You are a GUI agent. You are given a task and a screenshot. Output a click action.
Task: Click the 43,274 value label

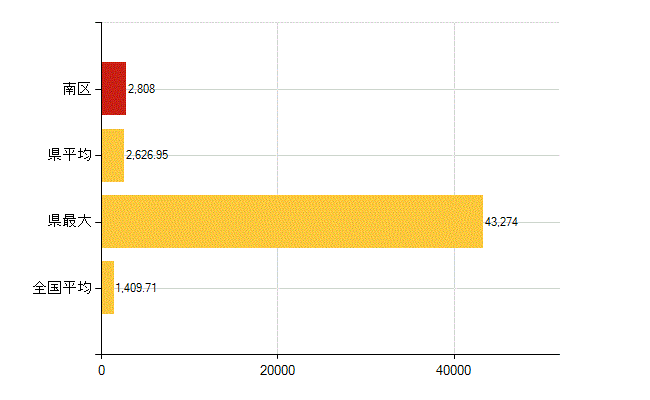[x=501, y=222]
